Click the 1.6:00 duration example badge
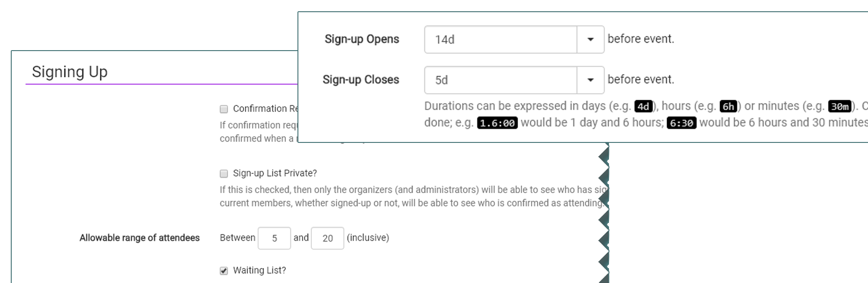This screenshot has width=868, height=283. (497, 123)
